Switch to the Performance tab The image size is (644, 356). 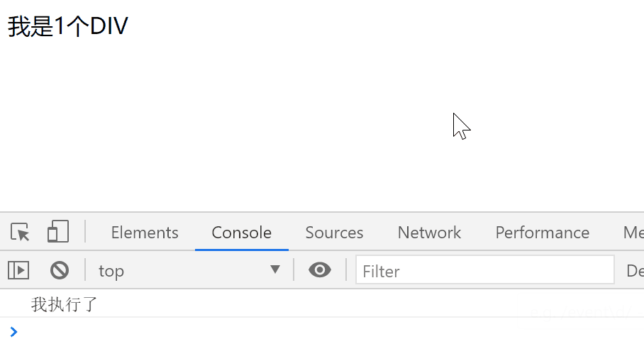pos(542,233)
